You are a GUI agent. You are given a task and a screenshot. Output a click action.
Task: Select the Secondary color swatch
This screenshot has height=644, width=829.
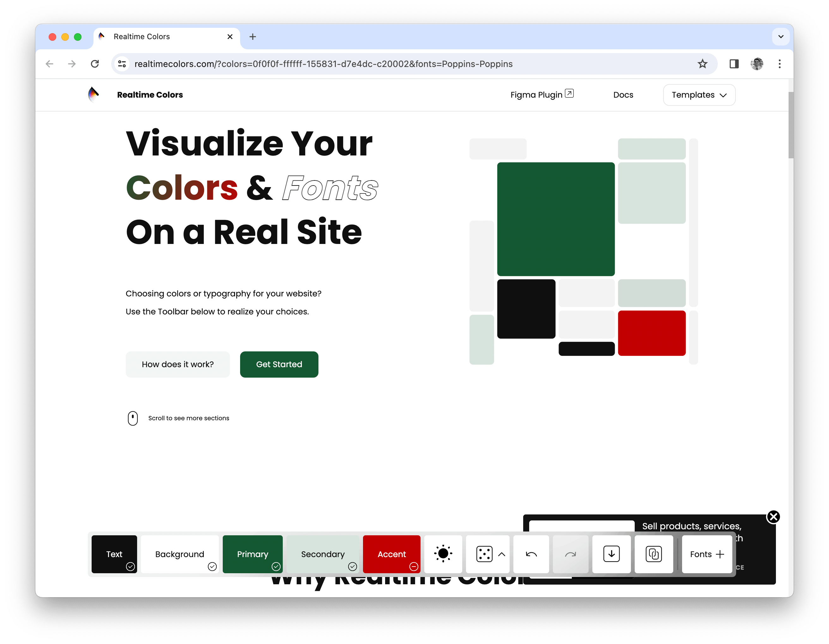pyautogui.click(x=323, y=554)
